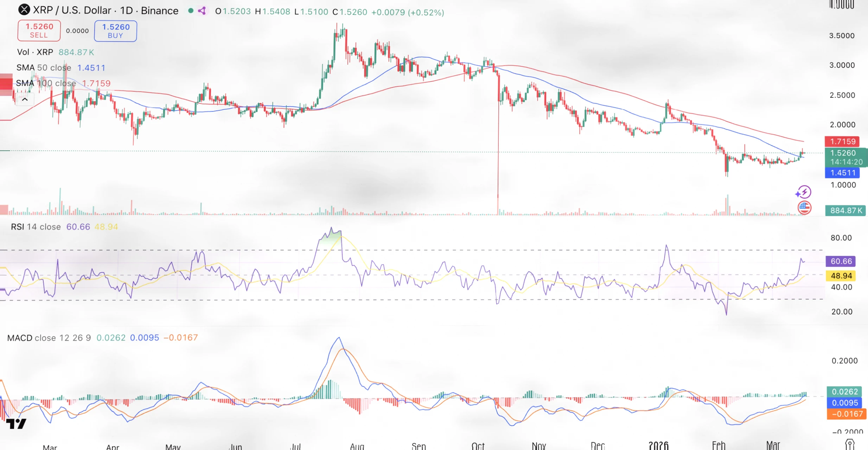This screenshot has width=868, height=450.
Task: Open chart settings gear icon
Action: pos(850,444)
